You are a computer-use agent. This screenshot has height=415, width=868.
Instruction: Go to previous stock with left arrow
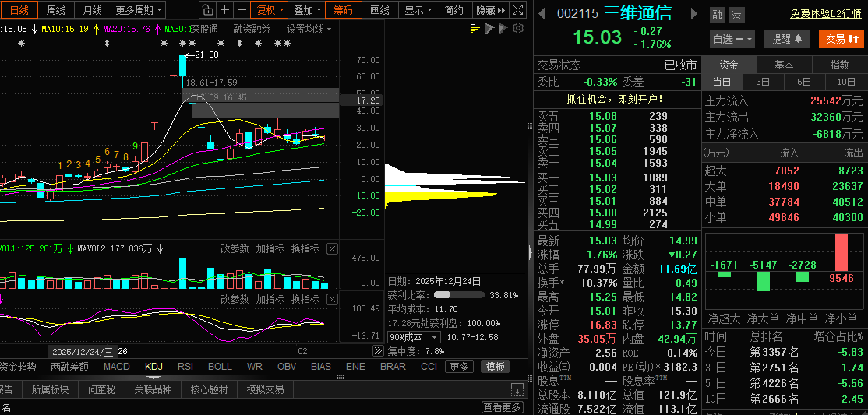(x=542, y=13)
